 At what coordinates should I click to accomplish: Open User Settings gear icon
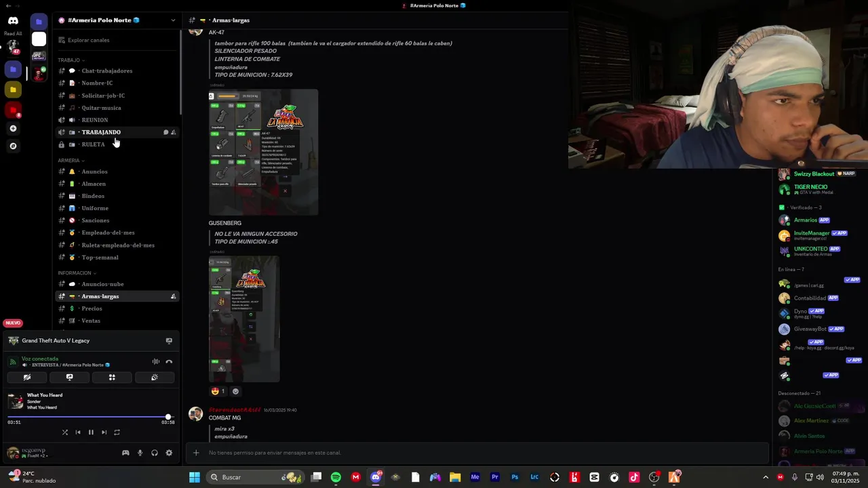point(169,453)
